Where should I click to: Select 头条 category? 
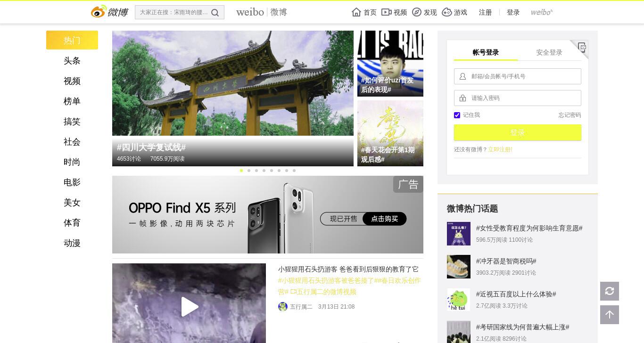click(x=72, y=61)
